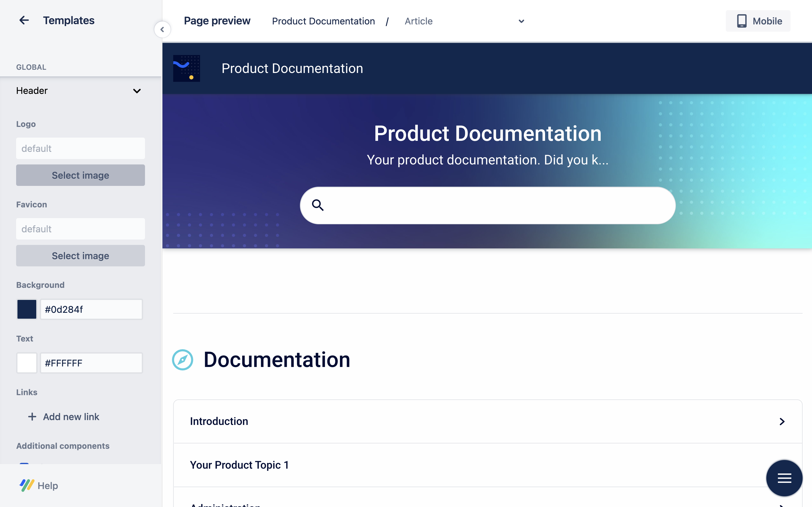Image resolution: width=812 pixels, height=507 pixels.
Task: Click the colorful Help logo icon
Action: (x=27, y=485)
